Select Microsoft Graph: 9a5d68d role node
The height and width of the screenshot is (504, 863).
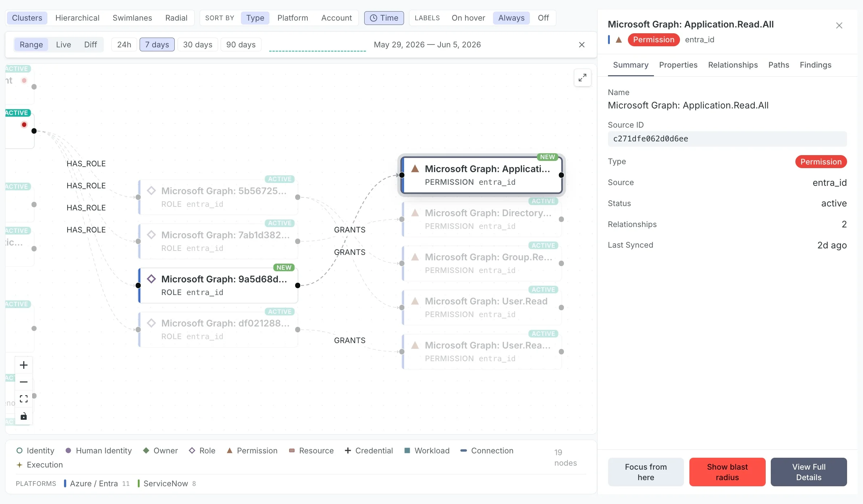218,286
